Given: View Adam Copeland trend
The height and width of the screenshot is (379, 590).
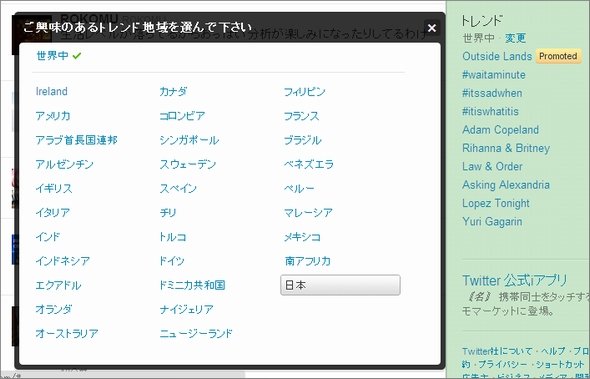Looking at the screenshot, I should [x=500, y=130].
